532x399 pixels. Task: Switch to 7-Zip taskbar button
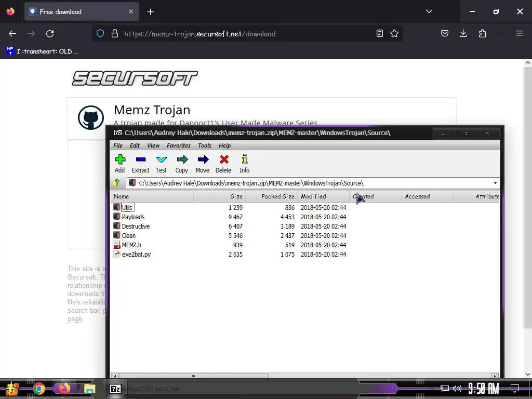[115, 389]
